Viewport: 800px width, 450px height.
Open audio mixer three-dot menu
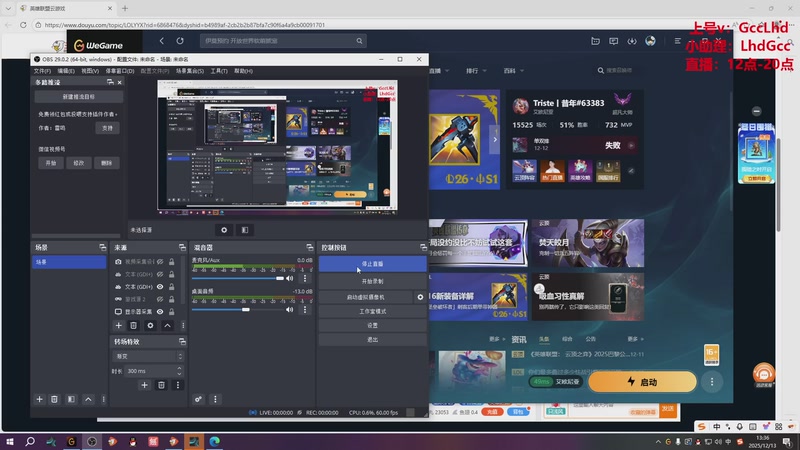pos(215,399)
